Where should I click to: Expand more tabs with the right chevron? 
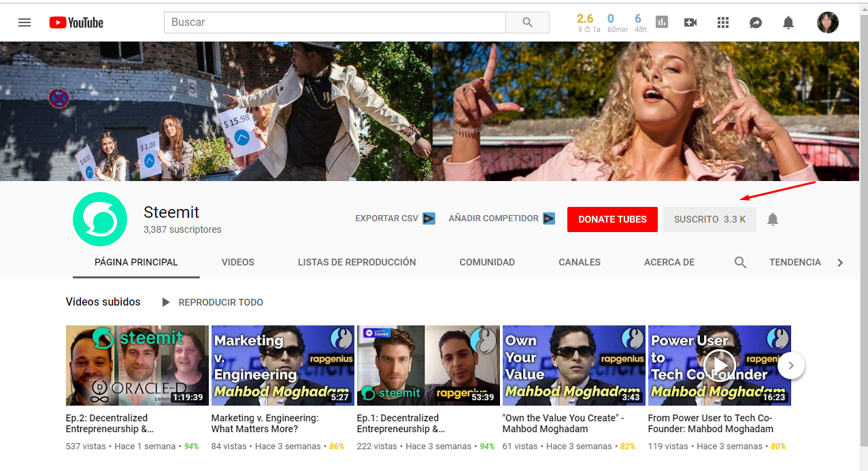(x=840, y=262)
